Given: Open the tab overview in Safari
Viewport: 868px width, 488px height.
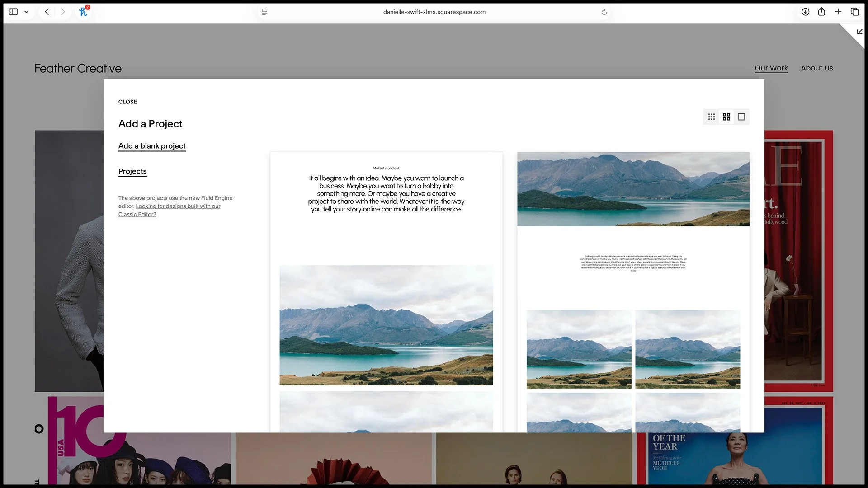Looking at the screenshot, I should point(855,12).
